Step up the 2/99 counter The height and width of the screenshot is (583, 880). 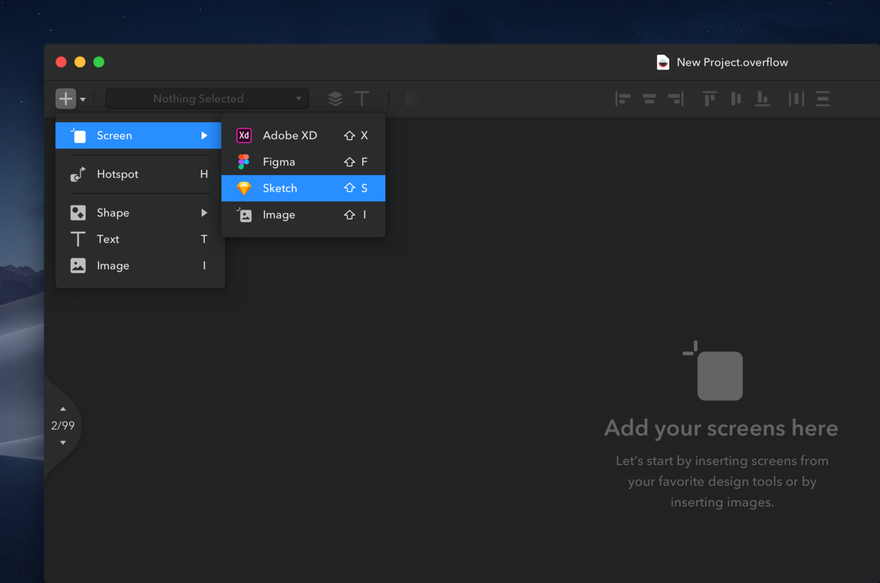tap(63, 409)
